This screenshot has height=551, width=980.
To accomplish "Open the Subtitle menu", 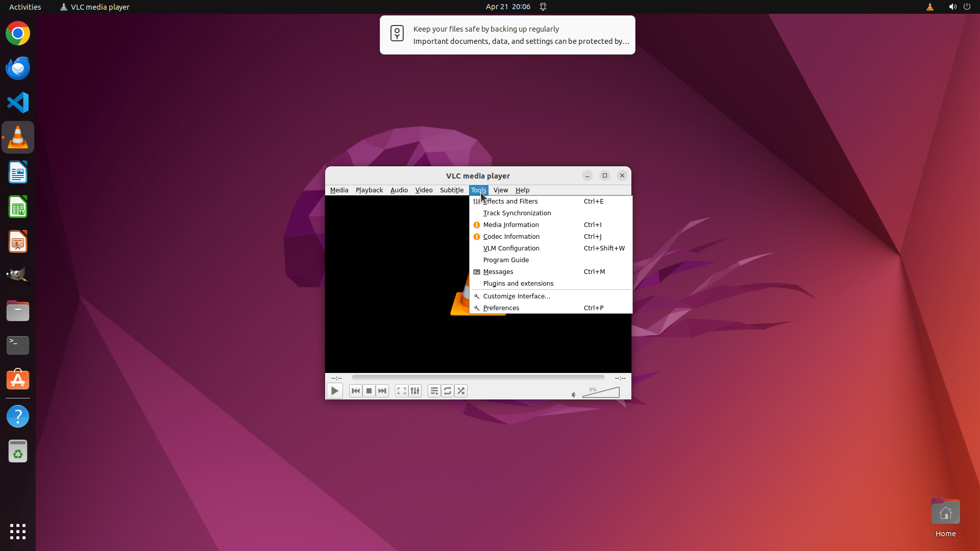I will [451, 190].
